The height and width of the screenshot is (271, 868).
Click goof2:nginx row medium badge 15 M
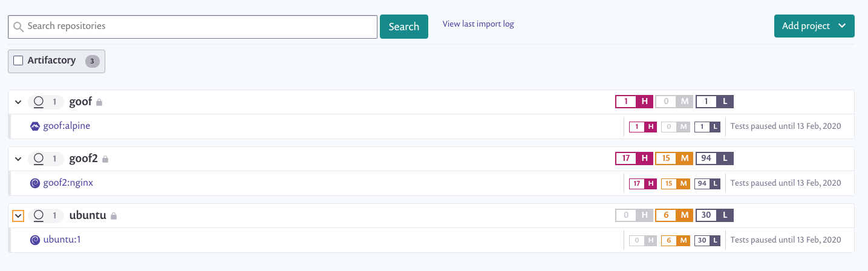tap(676, 183)
